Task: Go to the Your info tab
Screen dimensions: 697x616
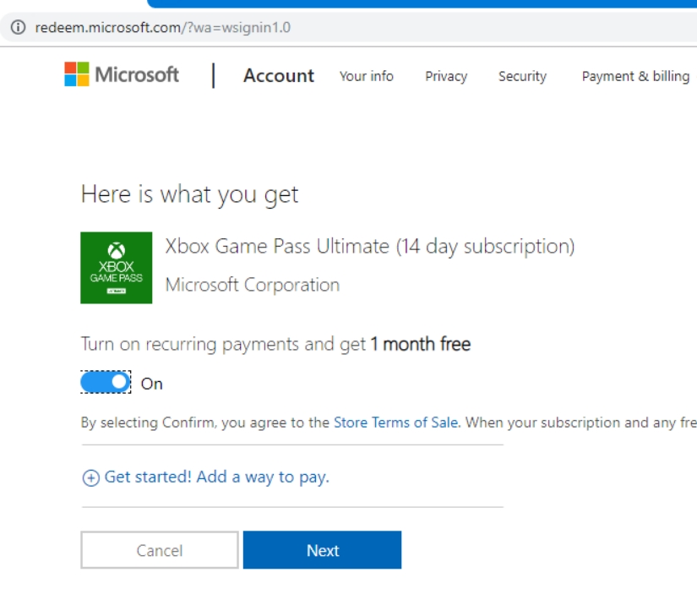Action: point(367,76)
